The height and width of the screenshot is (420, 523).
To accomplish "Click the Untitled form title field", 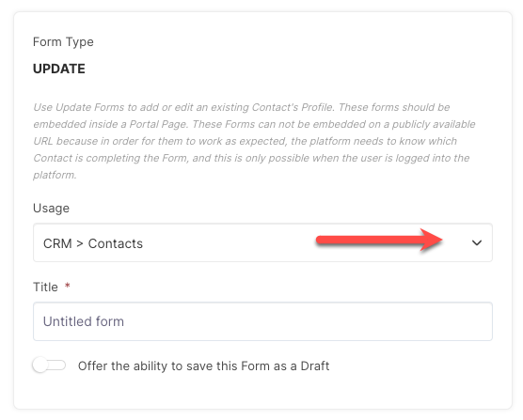I will point(262,321).
